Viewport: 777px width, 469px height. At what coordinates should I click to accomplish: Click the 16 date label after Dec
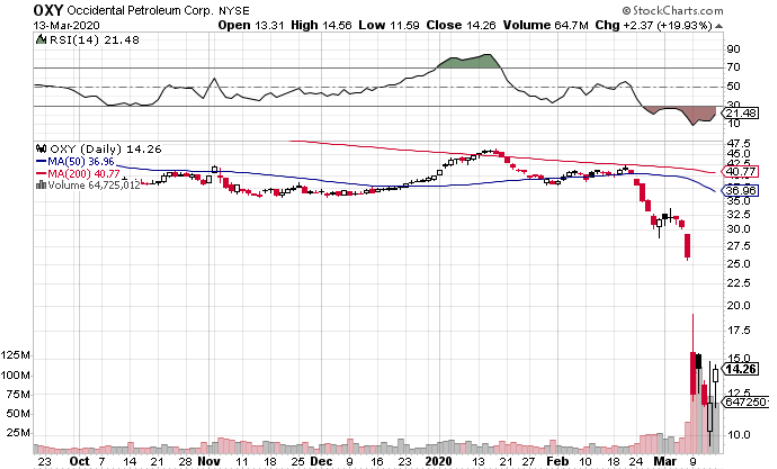pyautogui.click(x=377, y=462)
